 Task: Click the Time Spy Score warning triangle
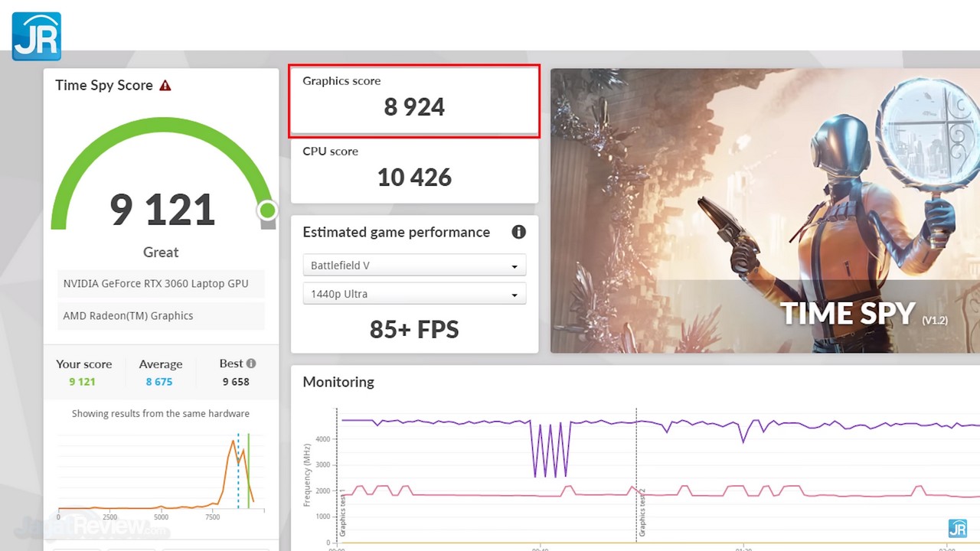coord(165,86)
